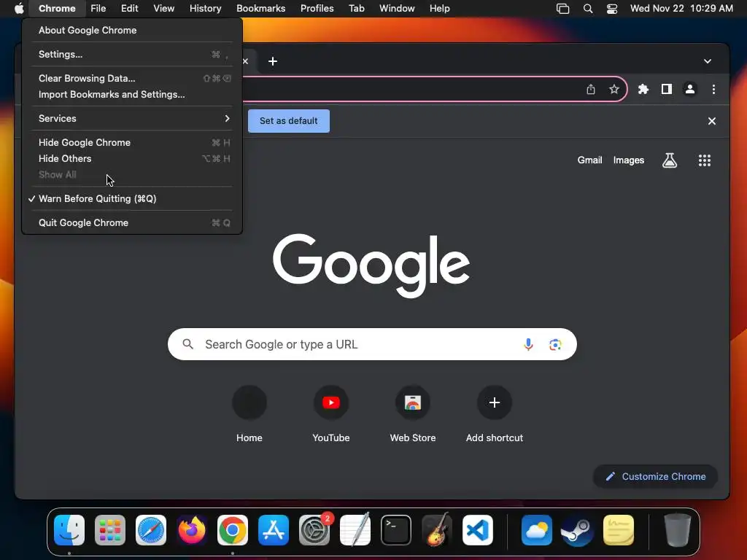Choose Clear Browsing Data…
747x560 pixels.
click(x=132, y=78)
